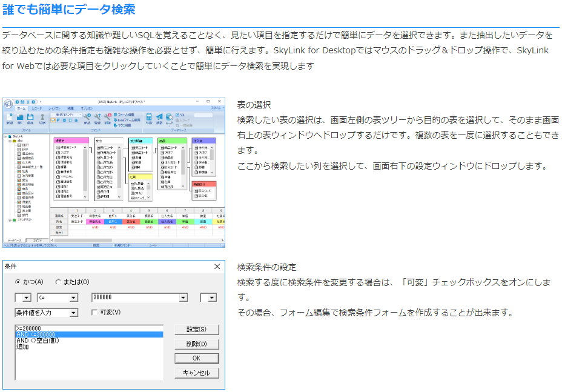The width and height of the screenshot is (562, 392).
Task: Select the または(O) radio button
Action: 58,282
